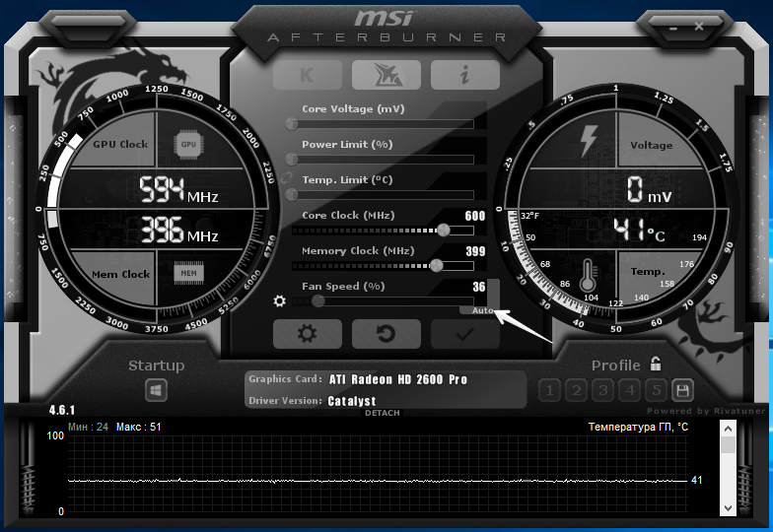Screen dimensions: 773x532
Task: Select profile slot 5
Action: point(657,390)
